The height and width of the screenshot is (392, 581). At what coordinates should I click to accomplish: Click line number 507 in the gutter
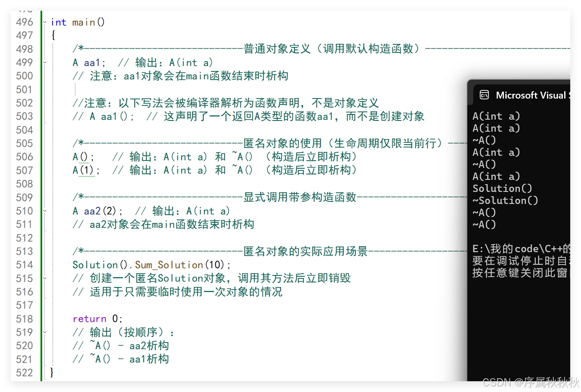coord(25,170)
